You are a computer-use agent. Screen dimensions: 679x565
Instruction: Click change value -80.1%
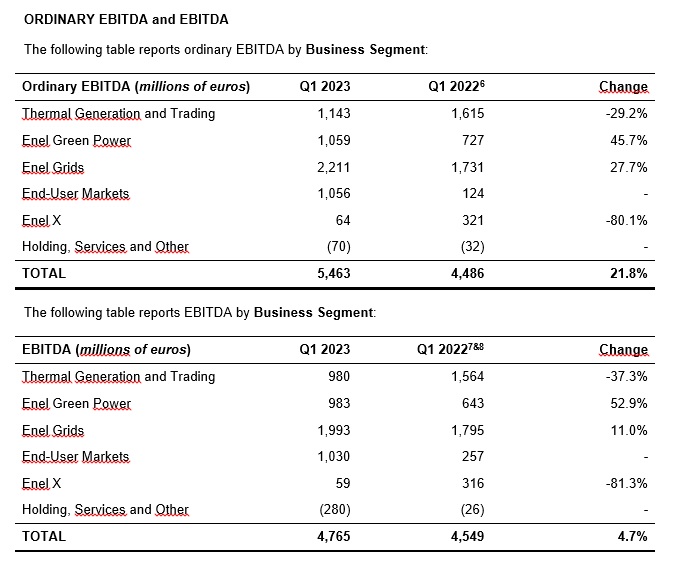click(627, 220)
